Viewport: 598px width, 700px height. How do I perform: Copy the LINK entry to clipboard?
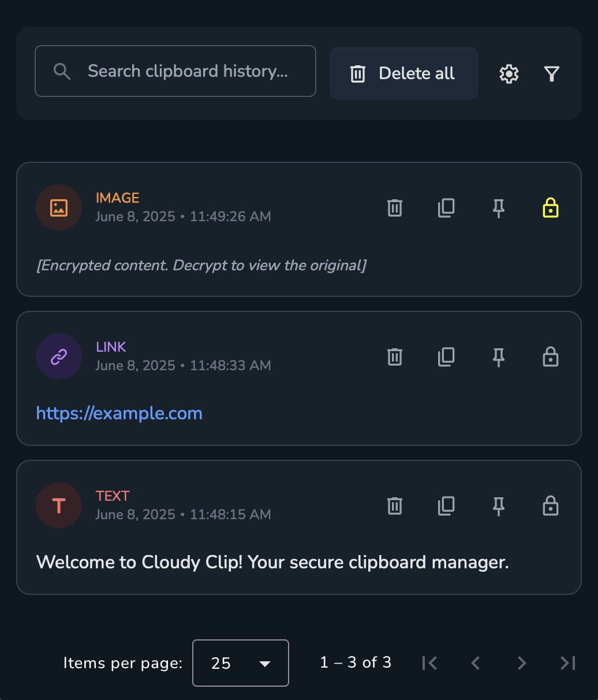(446, 357)
